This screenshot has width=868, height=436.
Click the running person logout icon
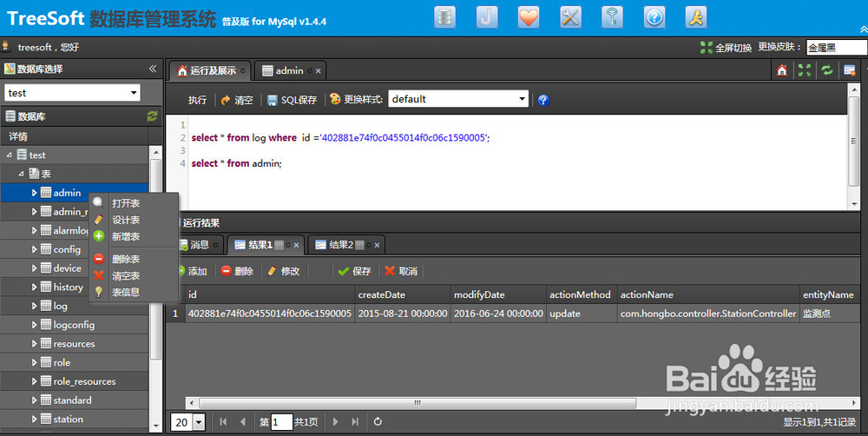(696, 17)
